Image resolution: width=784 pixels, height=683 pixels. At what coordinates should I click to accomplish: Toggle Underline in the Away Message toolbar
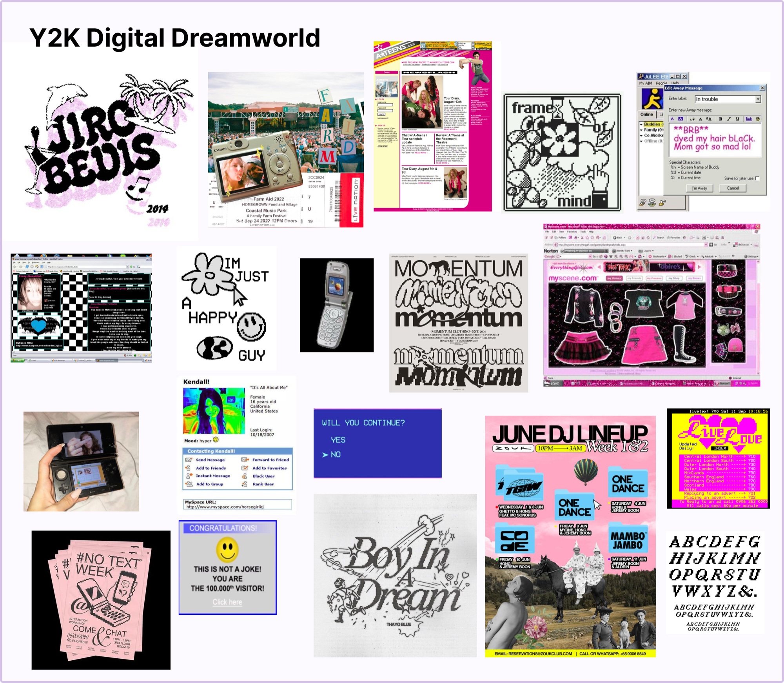737,119
